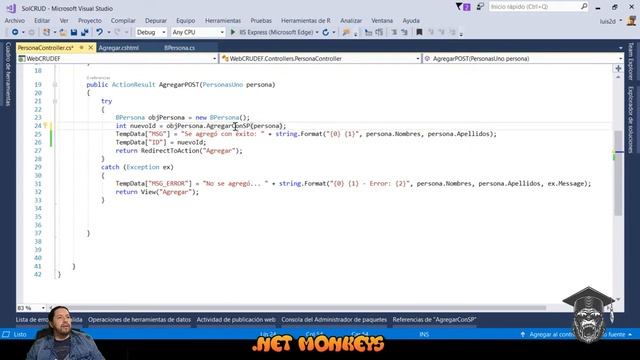Click the AgregarConSP method call on line 24

click(228, 126)
